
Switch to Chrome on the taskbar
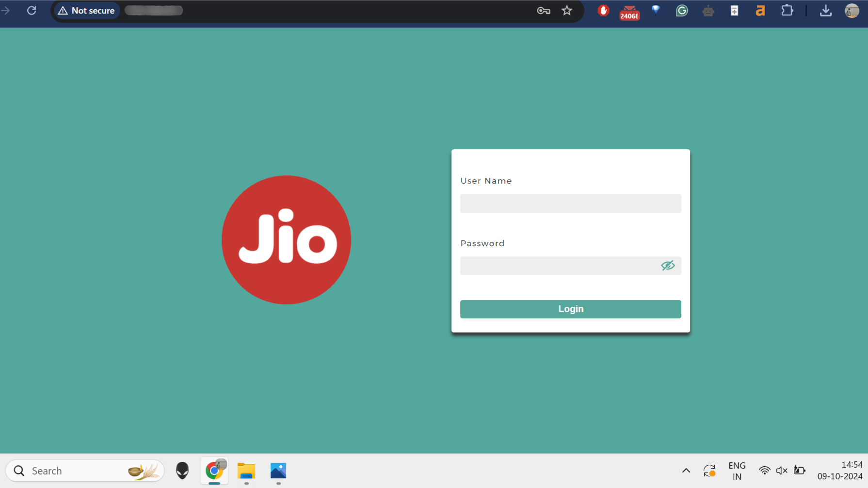point(214,471)
